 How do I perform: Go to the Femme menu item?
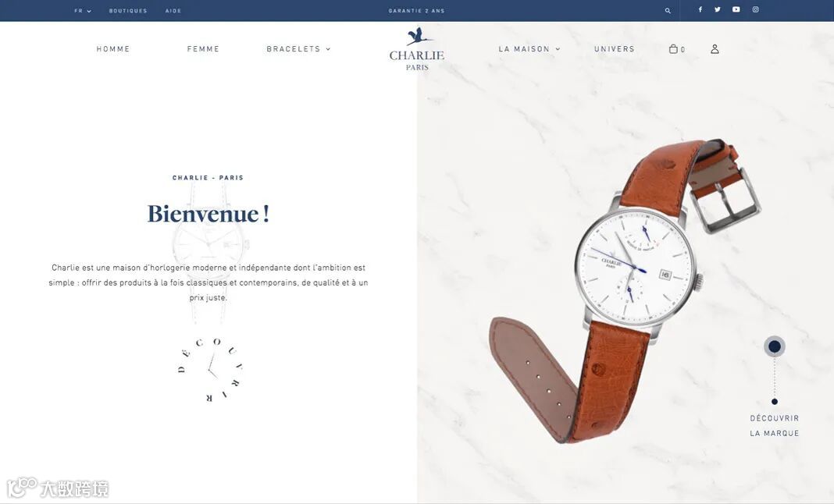pos(203,49)
